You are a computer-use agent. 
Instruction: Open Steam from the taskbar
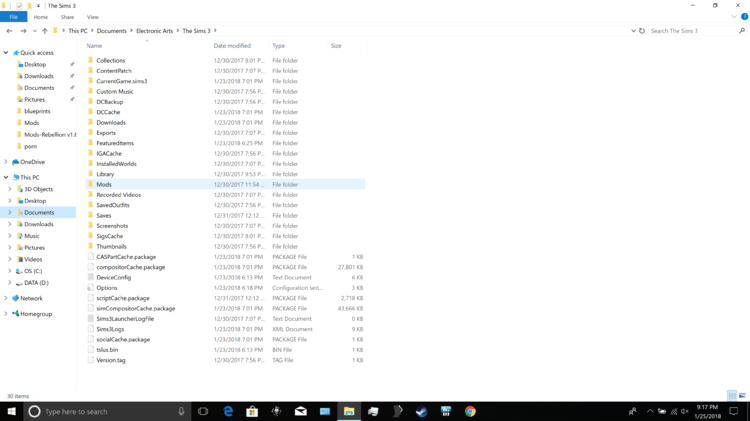pyautogui.click(x=421, y=411)
